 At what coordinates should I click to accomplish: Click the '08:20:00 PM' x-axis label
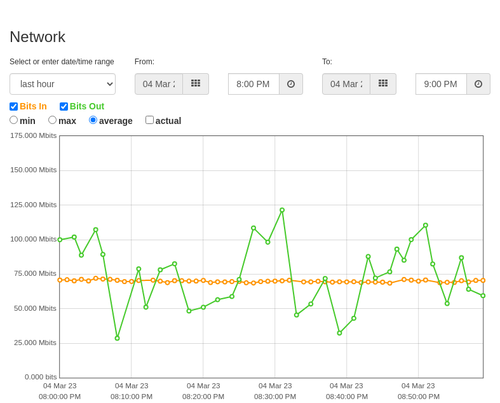(203, 397)
